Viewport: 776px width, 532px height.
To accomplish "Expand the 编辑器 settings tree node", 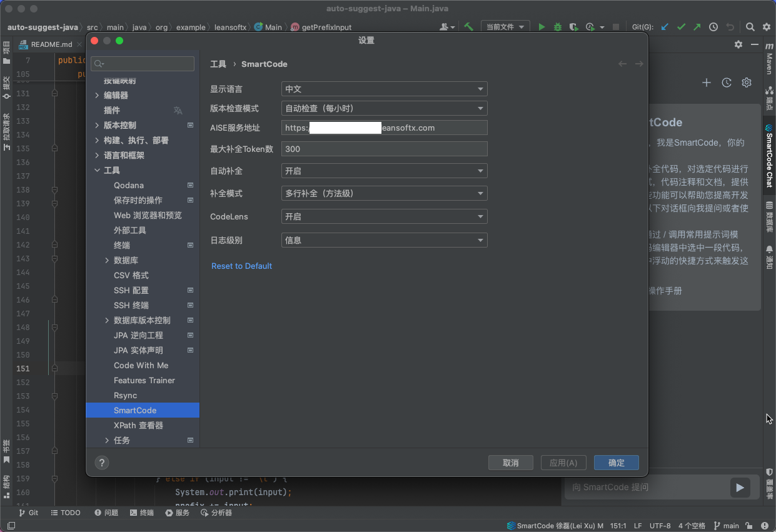I will click(x=97, y=95).
